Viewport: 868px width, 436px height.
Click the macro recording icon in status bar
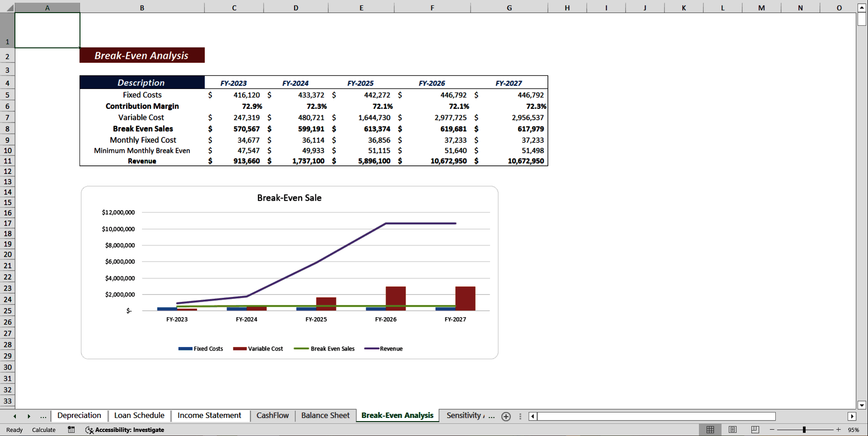pos(71,430)
